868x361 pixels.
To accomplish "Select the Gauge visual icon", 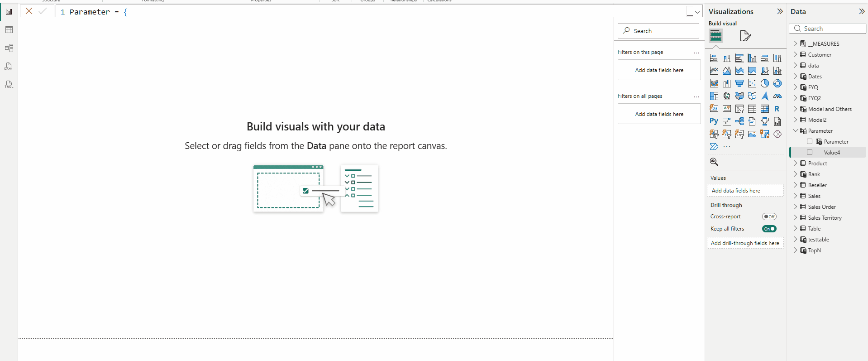I will coord(777,96).
